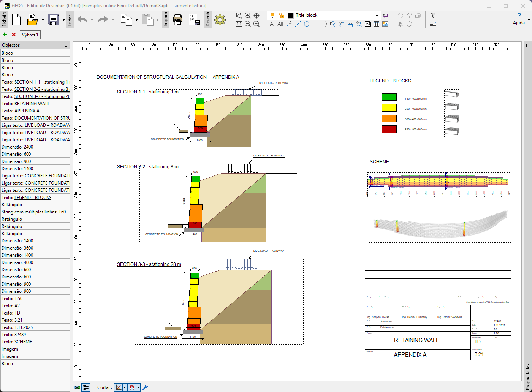
Task: Open the Ajuda help menu
Action: click(519, 18)
